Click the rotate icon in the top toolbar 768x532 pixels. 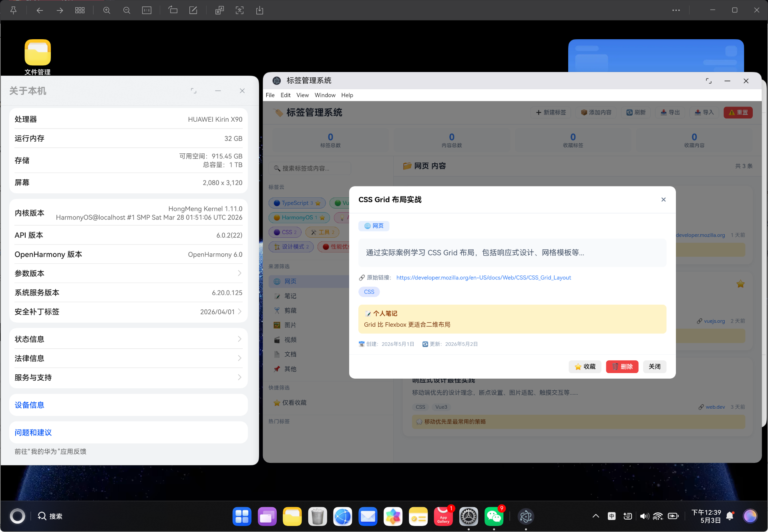(173, 10)
